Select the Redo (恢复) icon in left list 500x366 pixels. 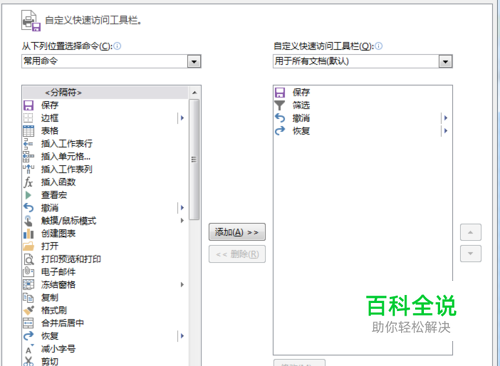[x=28, y=336]
